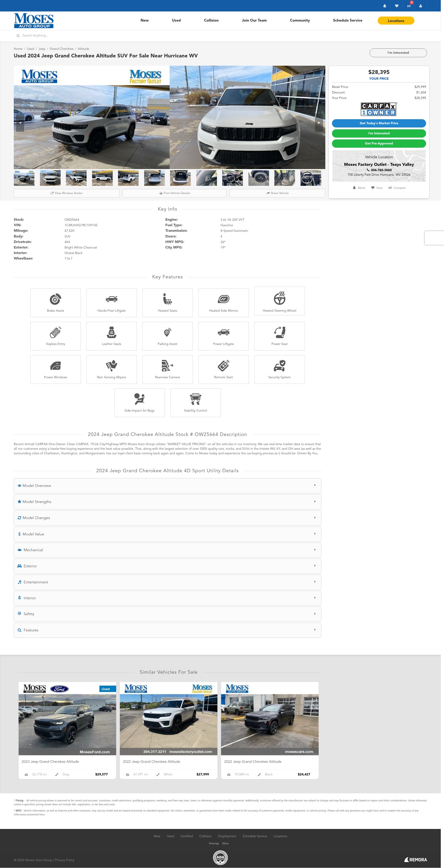Open Schedule Service in navigation
Screen dimensions: 444x868
coord(348,20)
